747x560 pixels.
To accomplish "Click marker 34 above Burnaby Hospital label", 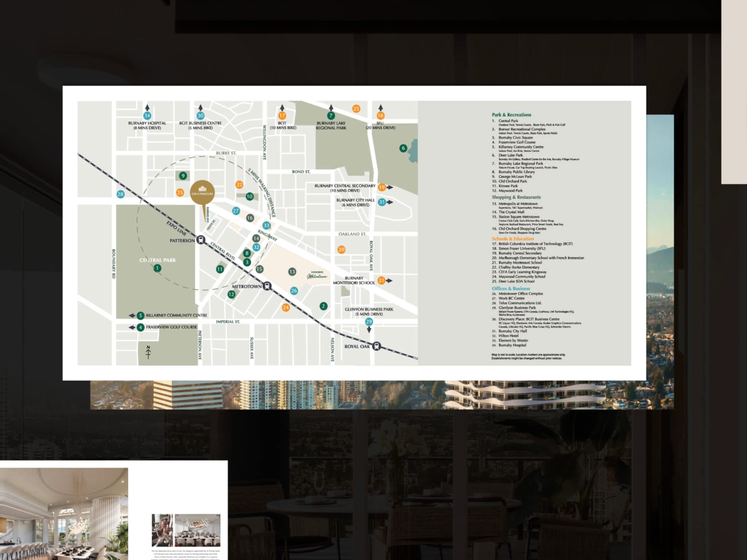I will tap(147, 116).
